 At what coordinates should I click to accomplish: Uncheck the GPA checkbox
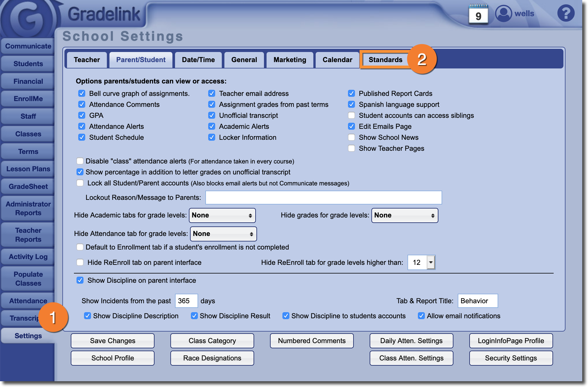coord(82,116)
